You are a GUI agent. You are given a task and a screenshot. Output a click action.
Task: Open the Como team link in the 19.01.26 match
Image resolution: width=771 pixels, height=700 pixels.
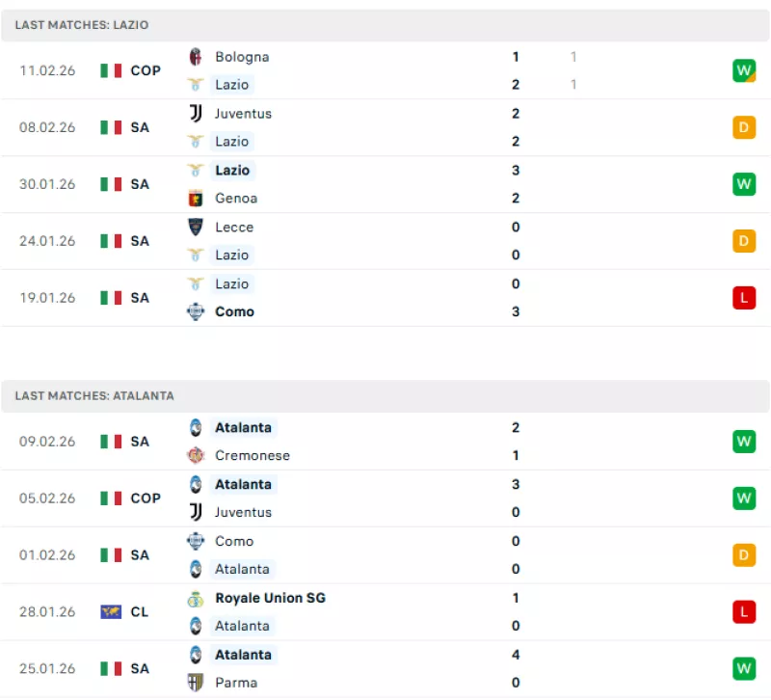pos(234,312)
